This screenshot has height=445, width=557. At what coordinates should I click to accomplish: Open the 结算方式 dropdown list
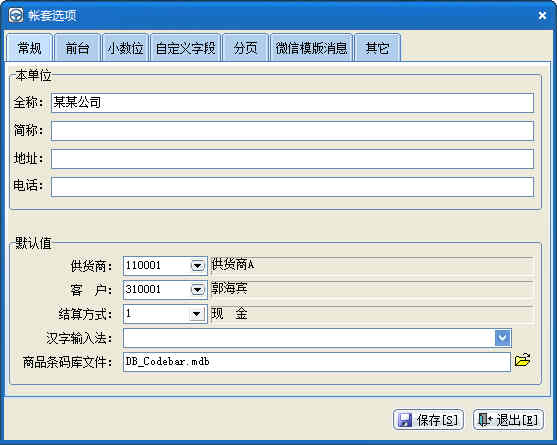196,314
